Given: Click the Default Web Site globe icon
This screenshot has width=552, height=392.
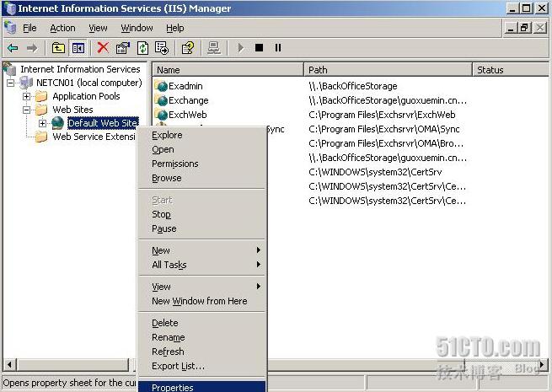Looking at the screenshot, I should point(57,123).
